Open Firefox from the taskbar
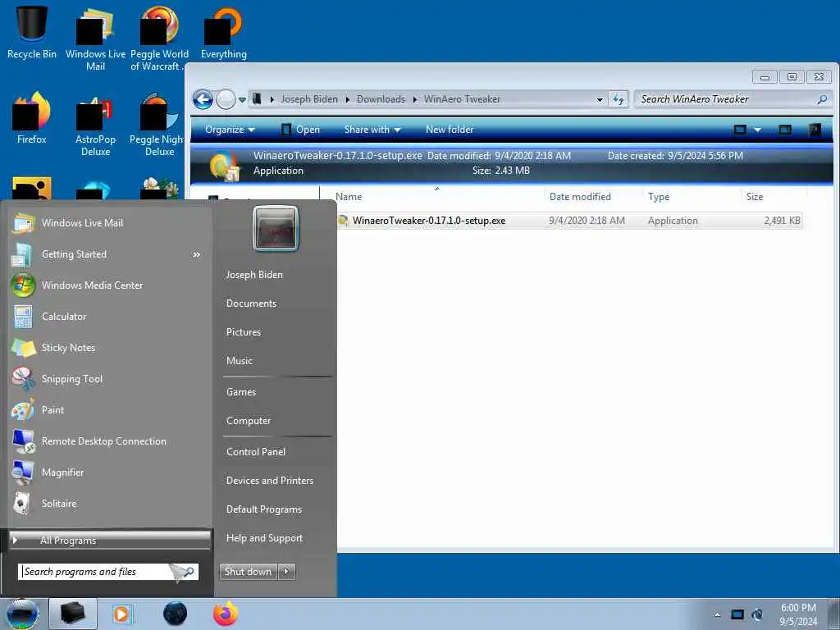 (x=226, y=614)
